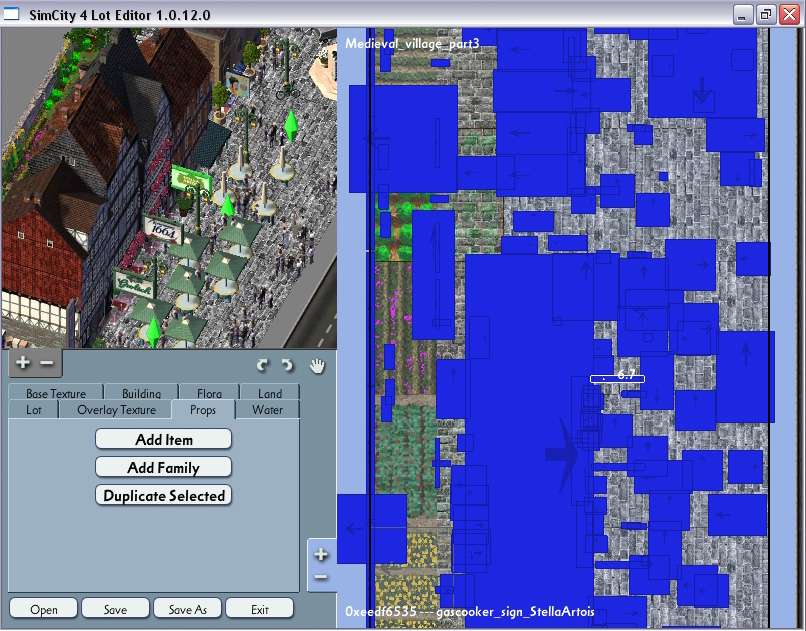Zoom in the 3D preview with plus

[23, 363]
